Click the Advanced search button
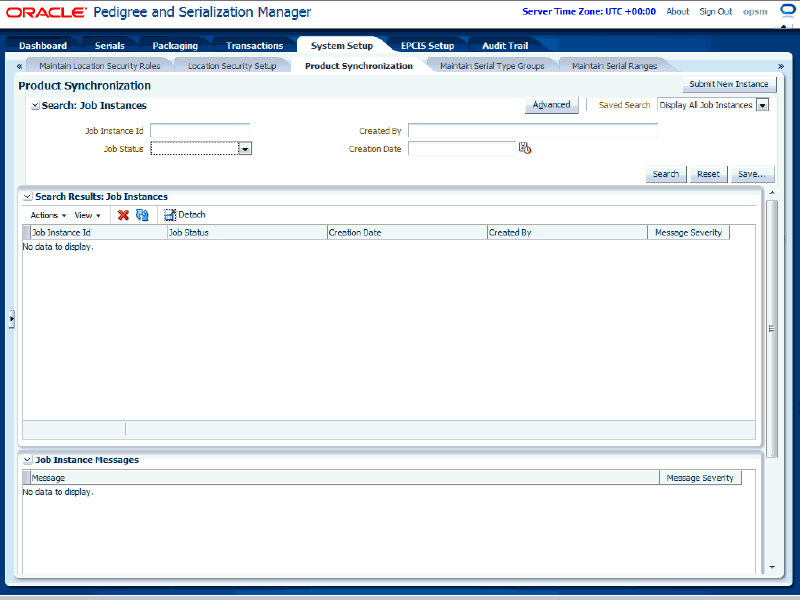Viewport: 800px width, 600px height. click(552, 105)
